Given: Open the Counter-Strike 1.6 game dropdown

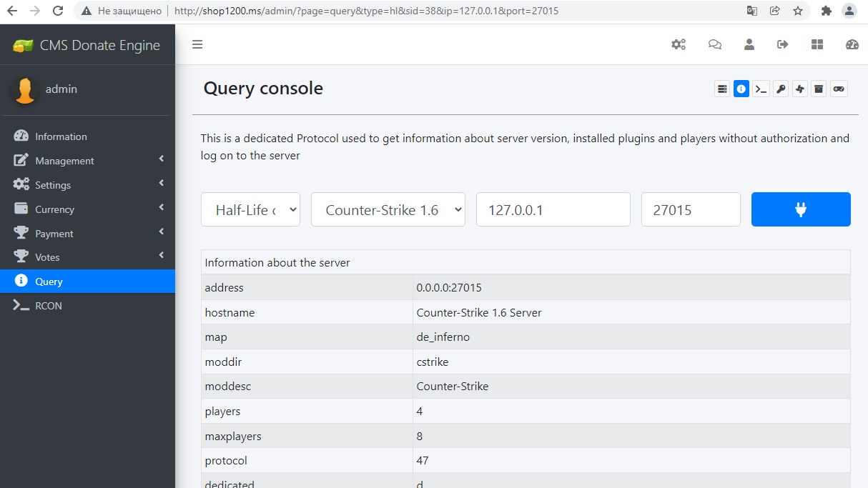Looking at the screenshot, I should point(388,210).
